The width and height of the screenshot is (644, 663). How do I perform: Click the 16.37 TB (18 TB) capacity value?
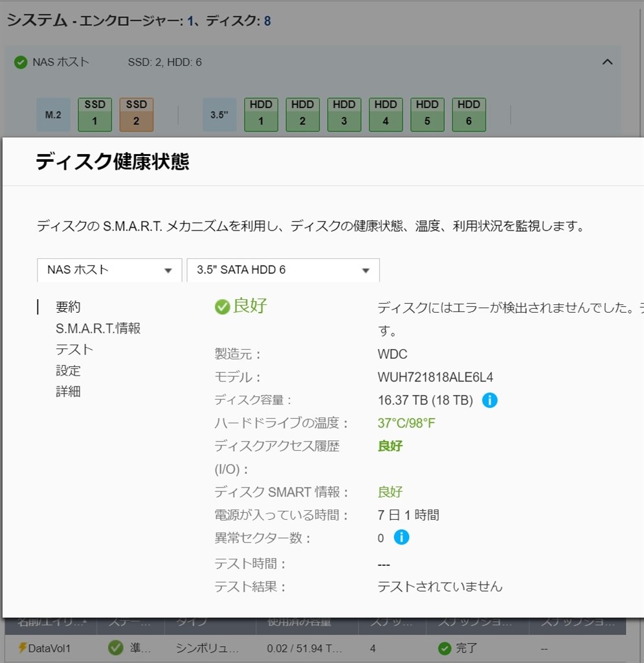tap(425, 400)
